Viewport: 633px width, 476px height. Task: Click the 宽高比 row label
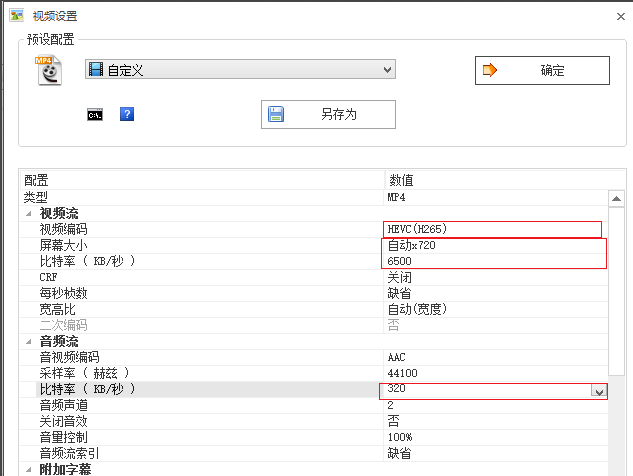coord(57,309)
